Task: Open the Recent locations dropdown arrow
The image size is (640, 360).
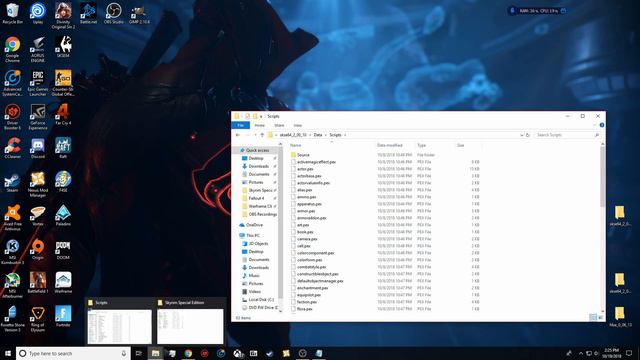Action: point(256,135)
